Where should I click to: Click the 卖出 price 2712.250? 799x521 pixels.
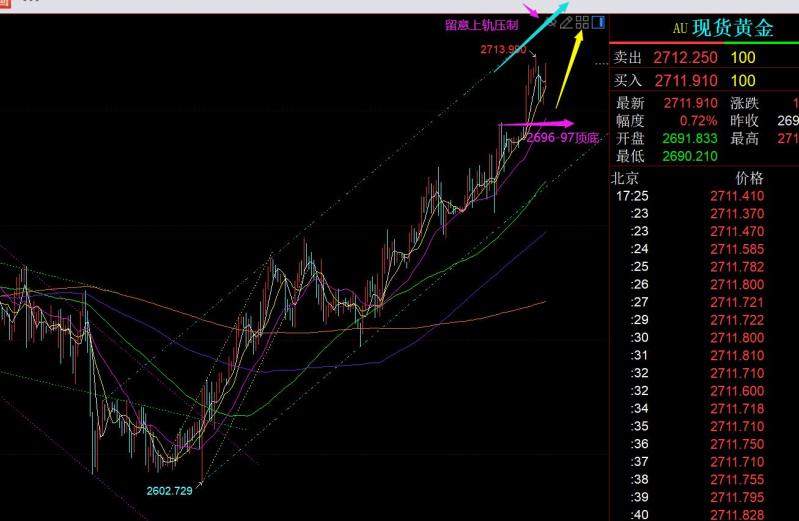685,58
